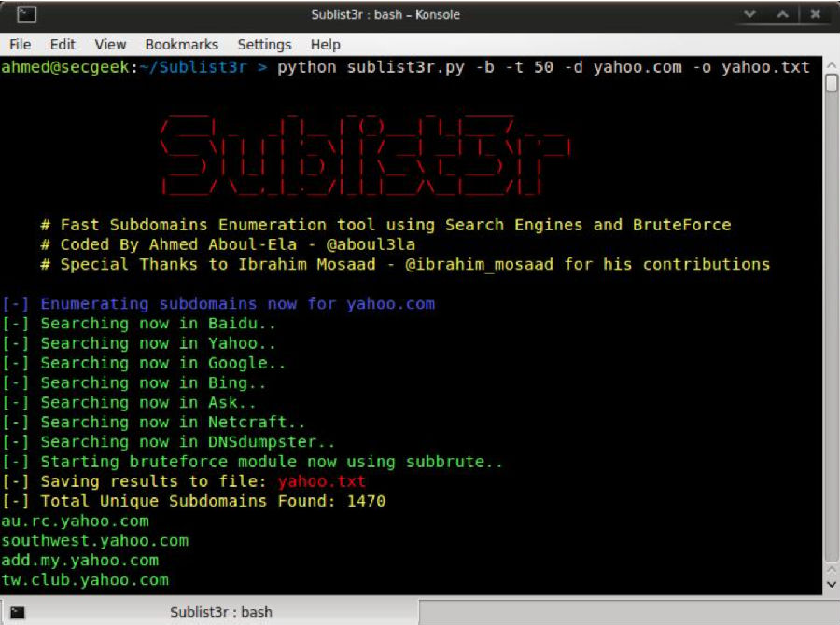Expand the Bookmarks menu
Viewport: 840px width, 625px height.
point(181,44)
